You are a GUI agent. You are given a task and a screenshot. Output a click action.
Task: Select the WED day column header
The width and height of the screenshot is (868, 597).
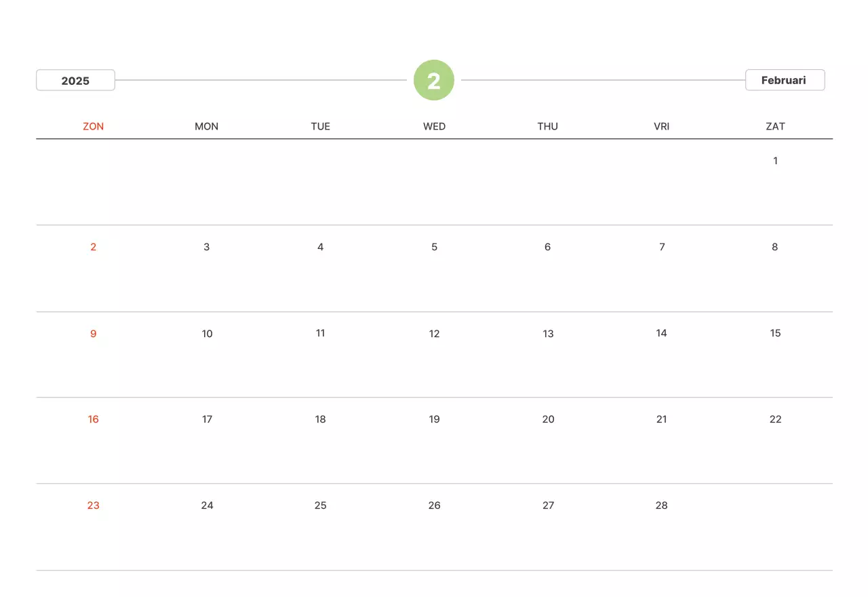coord(434,126)
